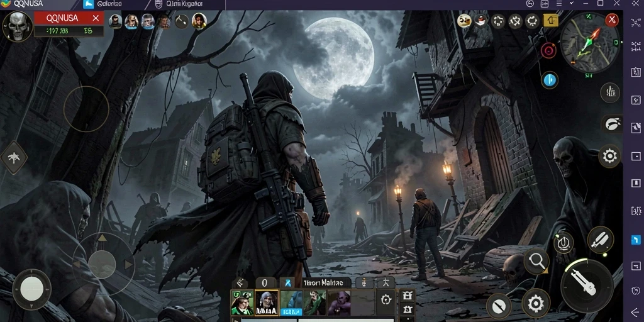Tap the pickaxe round icon in squad row
The height and width of the screenshot is (322, 644).
182,21
